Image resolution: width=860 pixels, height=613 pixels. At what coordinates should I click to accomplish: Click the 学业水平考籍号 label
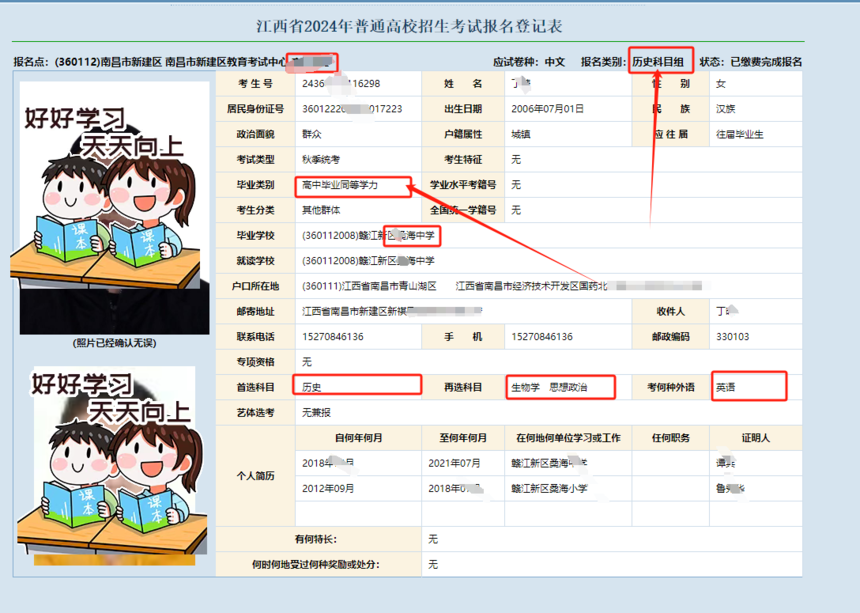tap(463, 185)
